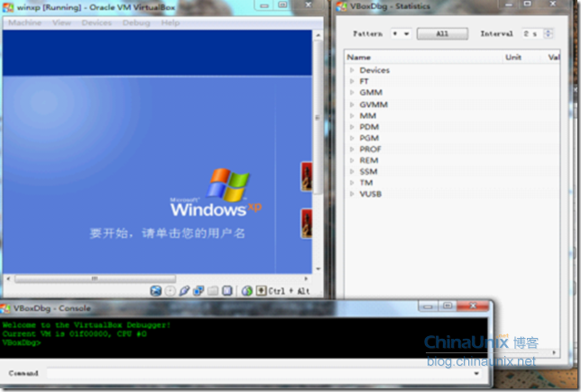Image resolution: width=581 pixels, height=392 pixels.
Task: Click the display indicator icon in VM status bar
Action: tap(227, 291)
